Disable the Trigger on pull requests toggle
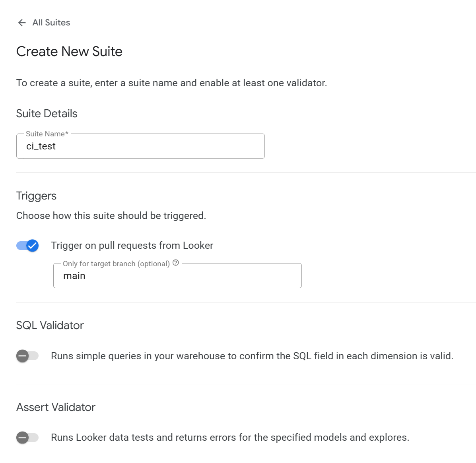The height and width of the screenshot is (463, 476). click(x=27, y=246)
